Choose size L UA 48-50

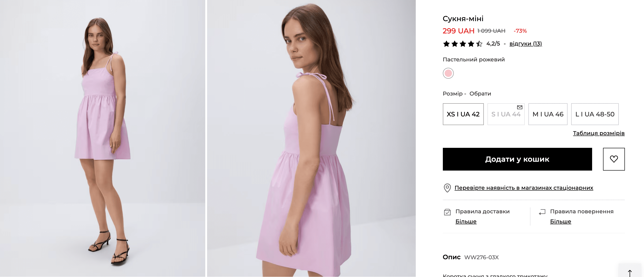(x=594, y=114)
